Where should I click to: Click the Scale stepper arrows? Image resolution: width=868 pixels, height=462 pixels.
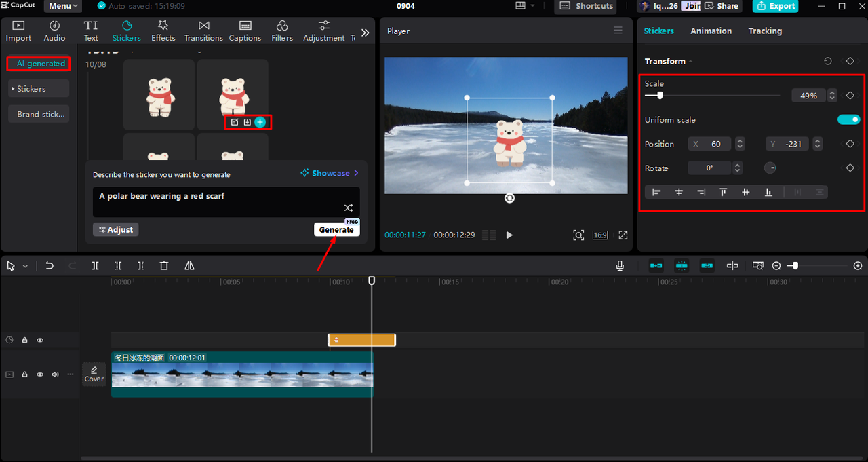(x=832, y=96)
